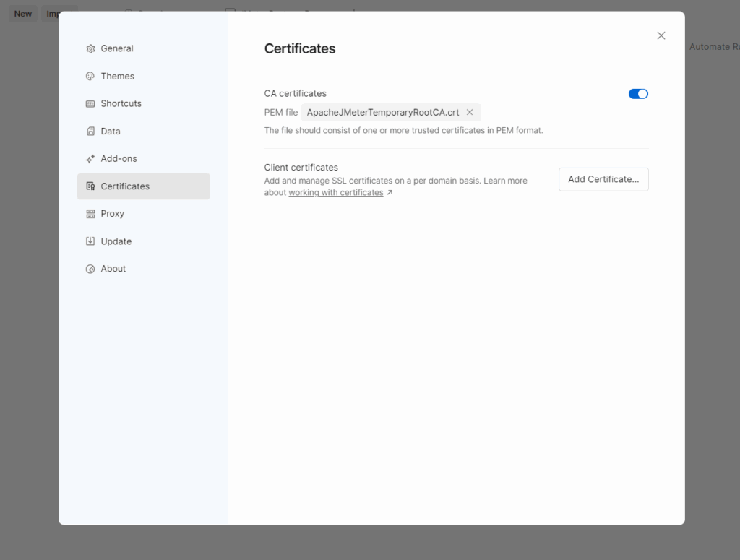
Task: Click the keyboard icon beside Shortcuts
Action: 90,103
